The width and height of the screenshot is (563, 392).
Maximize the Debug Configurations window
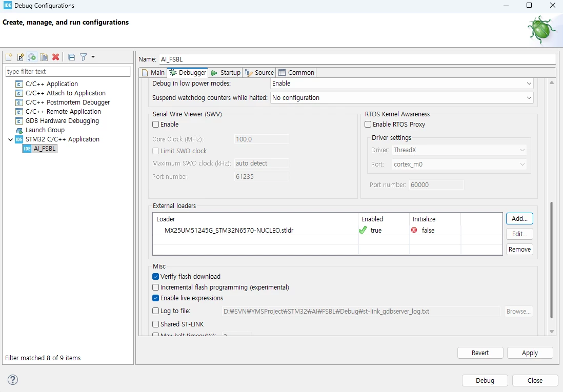coord(529,6)
